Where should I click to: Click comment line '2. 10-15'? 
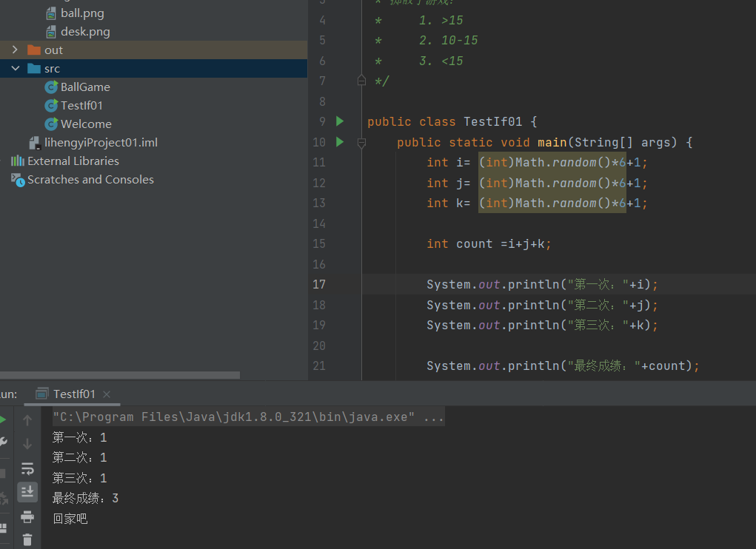449,41
